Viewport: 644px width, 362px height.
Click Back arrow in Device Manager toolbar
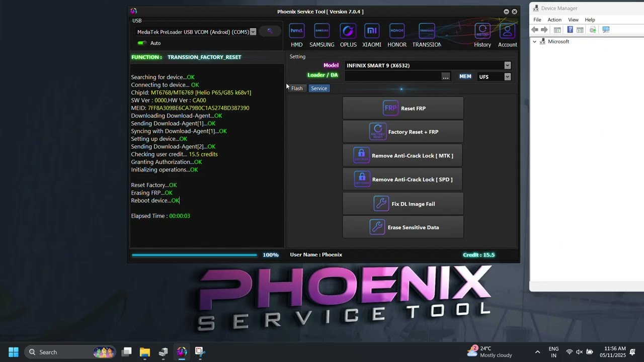pos(535,30)
